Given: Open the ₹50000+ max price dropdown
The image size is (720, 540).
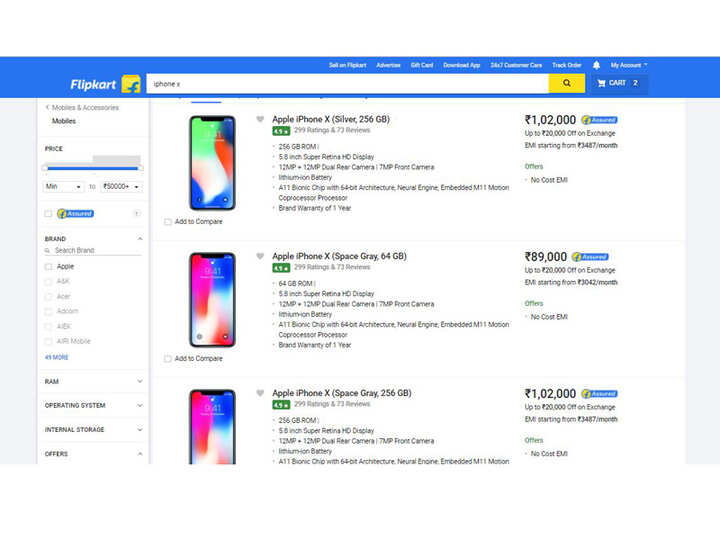Looking at the screenshot, I should 121,186.
